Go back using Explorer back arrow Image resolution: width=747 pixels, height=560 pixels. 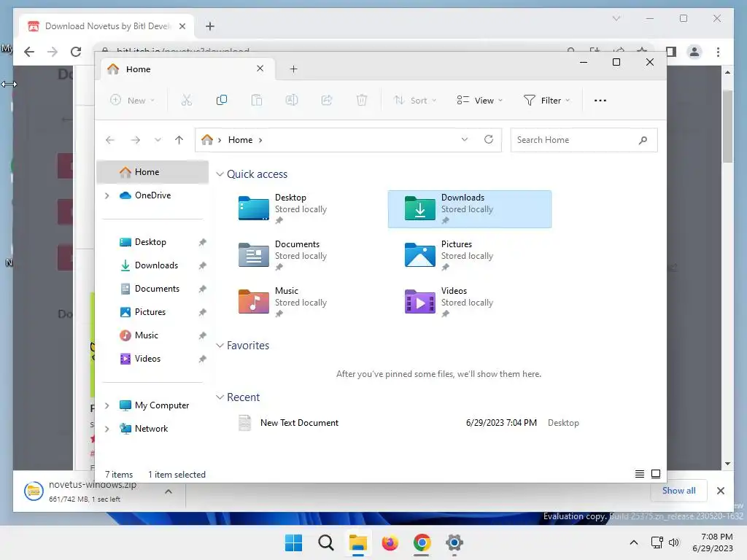[x=110, y=140]
